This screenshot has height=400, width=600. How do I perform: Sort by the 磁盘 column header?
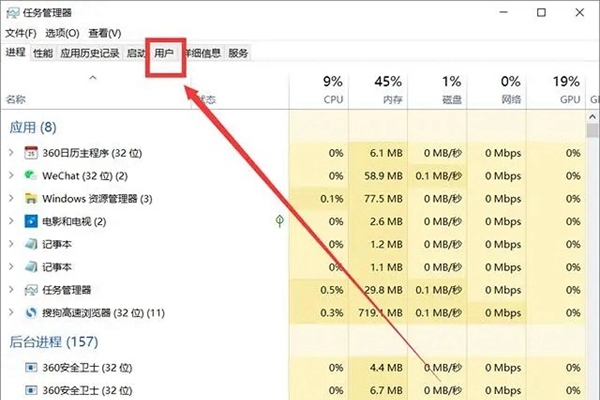452,100
